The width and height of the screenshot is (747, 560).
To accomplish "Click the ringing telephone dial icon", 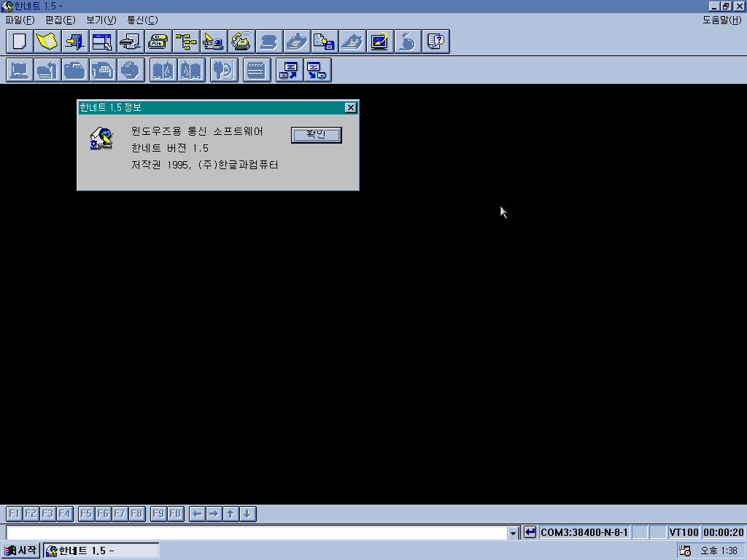I will pos(241,42).
